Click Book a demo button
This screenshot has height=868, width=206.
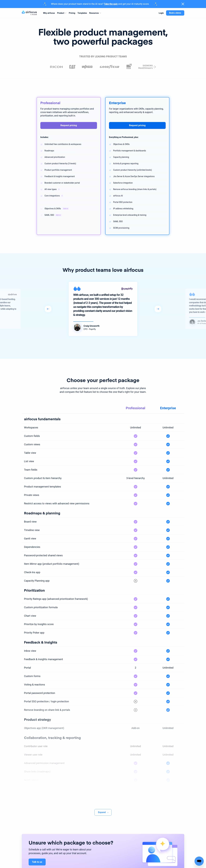(175, 13)
